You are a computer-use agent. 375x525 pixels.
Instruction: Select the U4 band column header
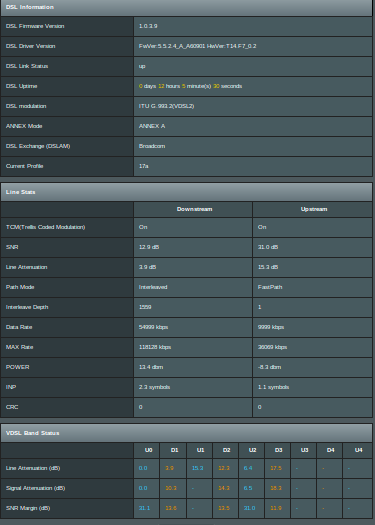(359, 450)
